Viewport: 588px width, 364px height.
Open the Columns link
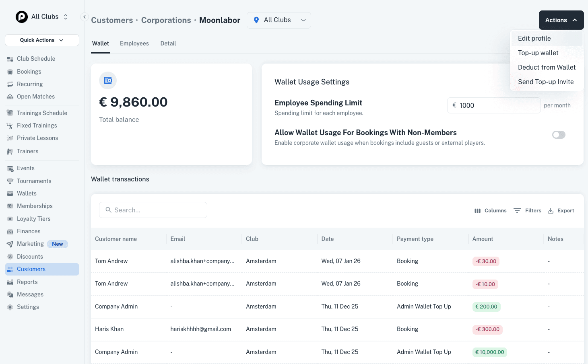click(x=495, y=211)
